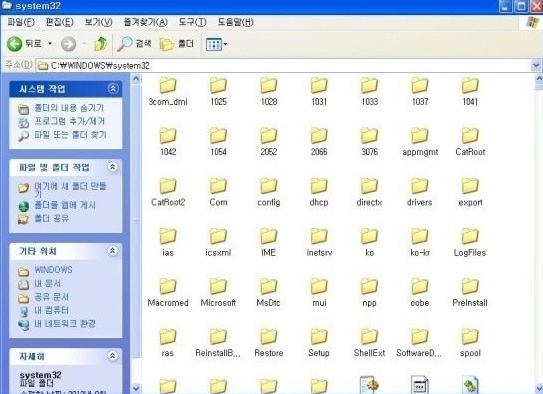Click the left pane scroll down arrow
543x394 pixels.
[136, 388]
